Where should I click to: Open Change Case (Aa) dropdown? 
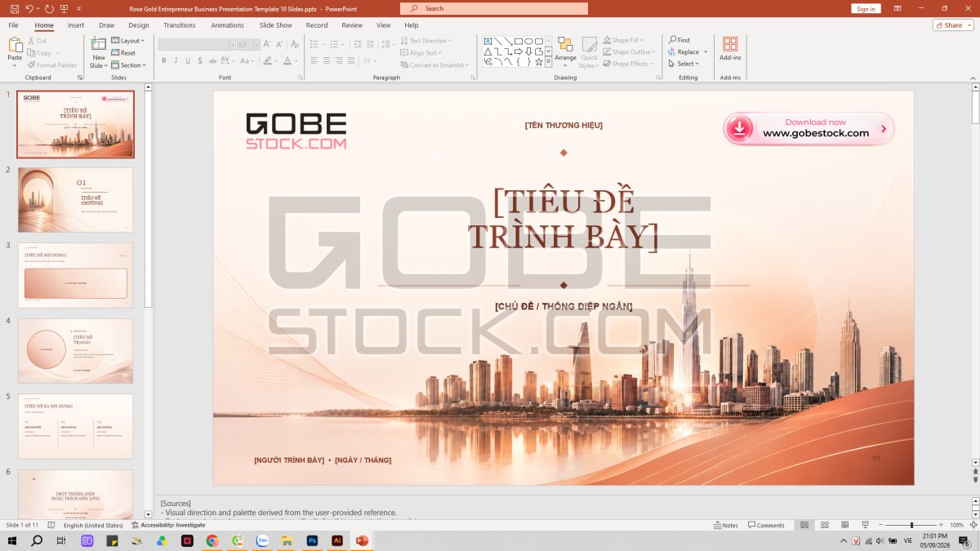(x=247, y=60)
